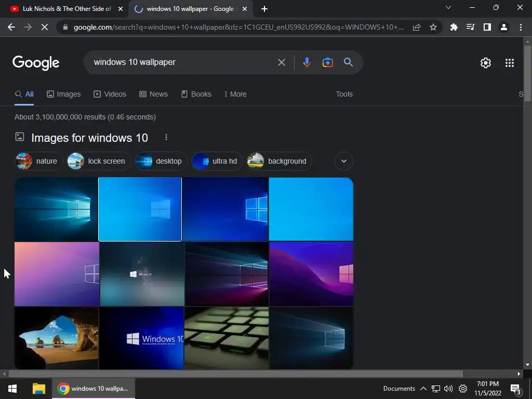The width and height of the screenshot is (532, 399).
Task: Open Images for windows 10 heading
Action: (x=89, y=138)
